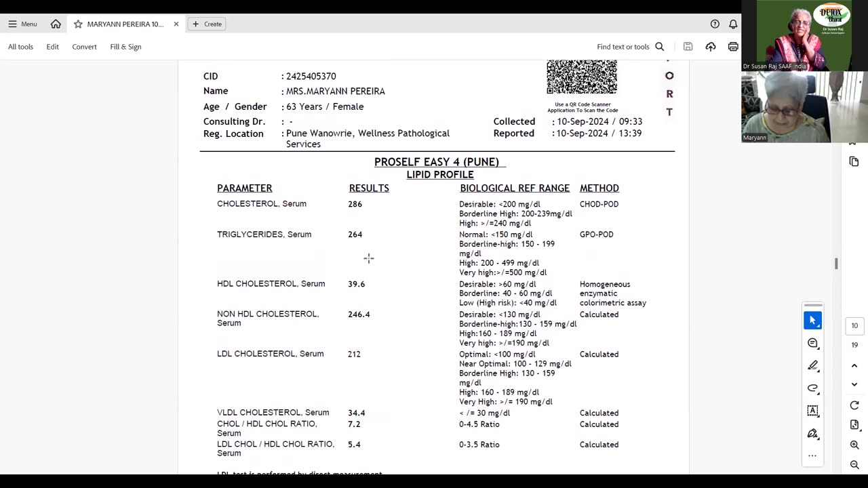The image size is (868, 488).
Task: Click Reported date 10-Sep-2024 / 13:39
Action: coord(599,134)
